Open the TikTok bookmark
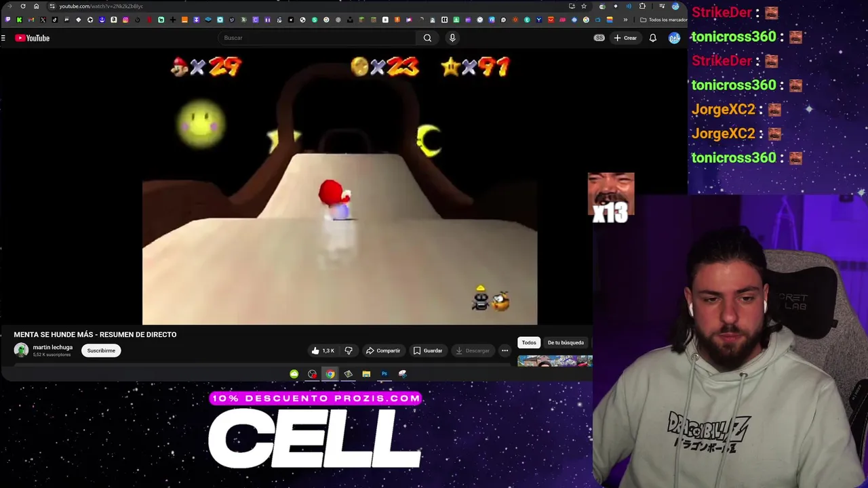Image resolution: width=868 pixels, height=488 pixels. click(x=55, y=20)
